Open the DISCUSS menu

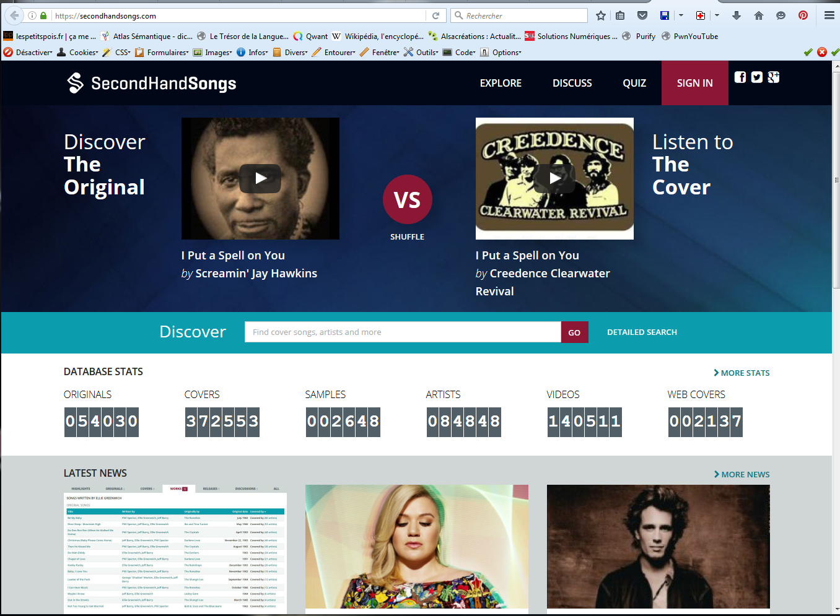click(572, 83)
